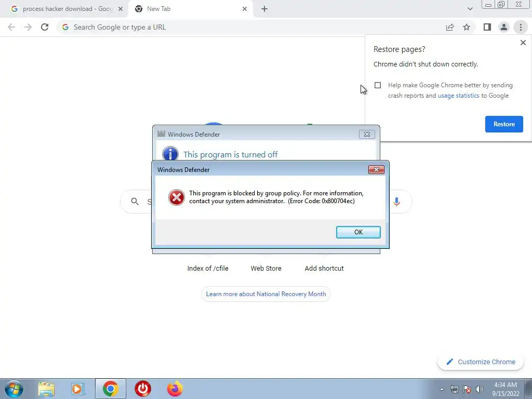The image size is (532, 399).
Task: Open Windows Explorer from taskbar
Action: [46, 389]
